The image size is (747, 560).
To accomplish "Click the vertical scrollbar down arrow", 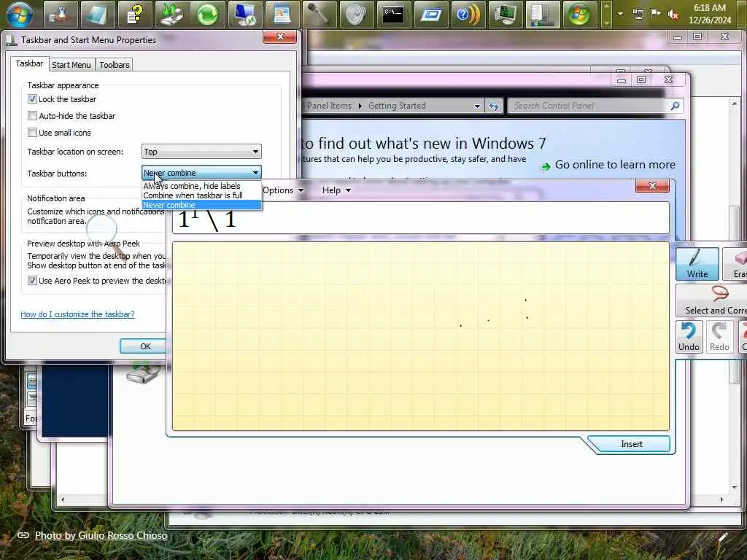I will click(734, 487).
